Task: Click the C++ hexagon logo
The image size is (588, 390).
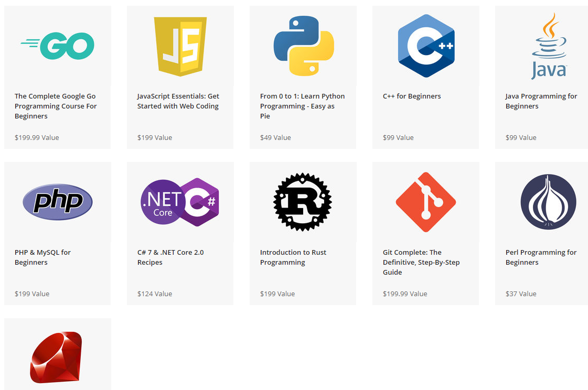Action: point(426,46)
